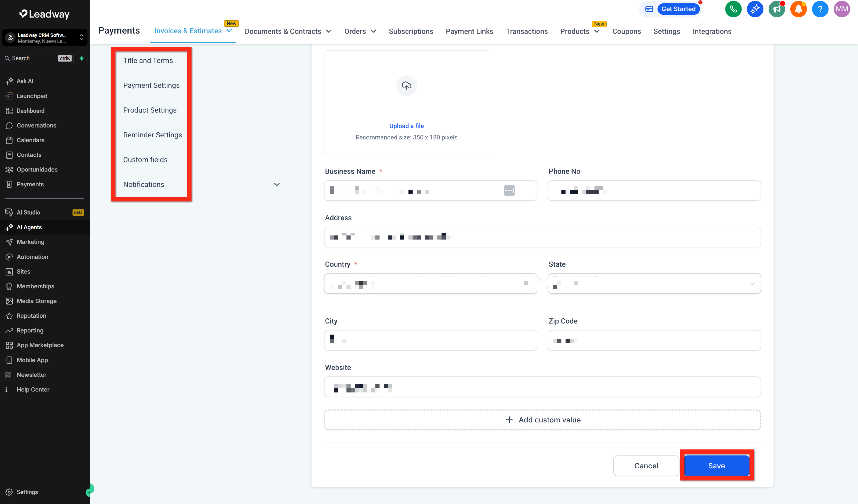Switch to the Coupons tab

[627, 31]
